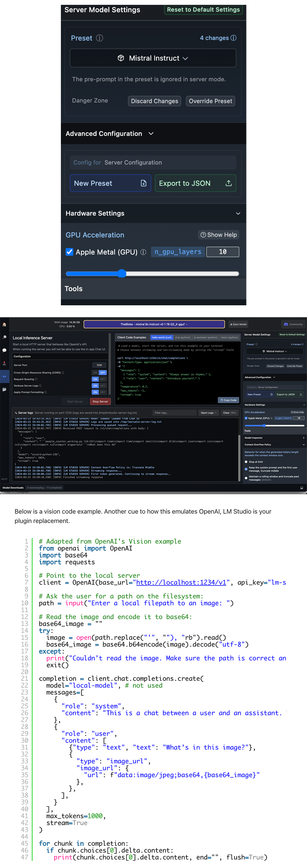Select 'Keep the system prompt' truncate middle option
307x868 pixels.
pos(246,469)
